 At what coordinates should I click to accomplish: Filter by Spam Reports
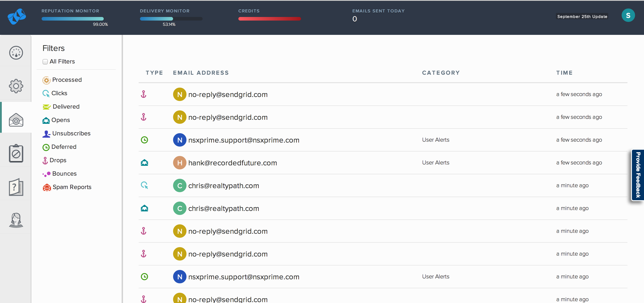(x=72, y=187)
